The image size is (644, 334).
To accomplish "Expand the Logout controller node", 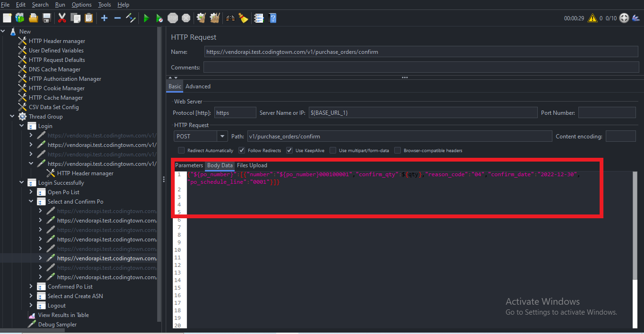I will (x=31, y=306).
